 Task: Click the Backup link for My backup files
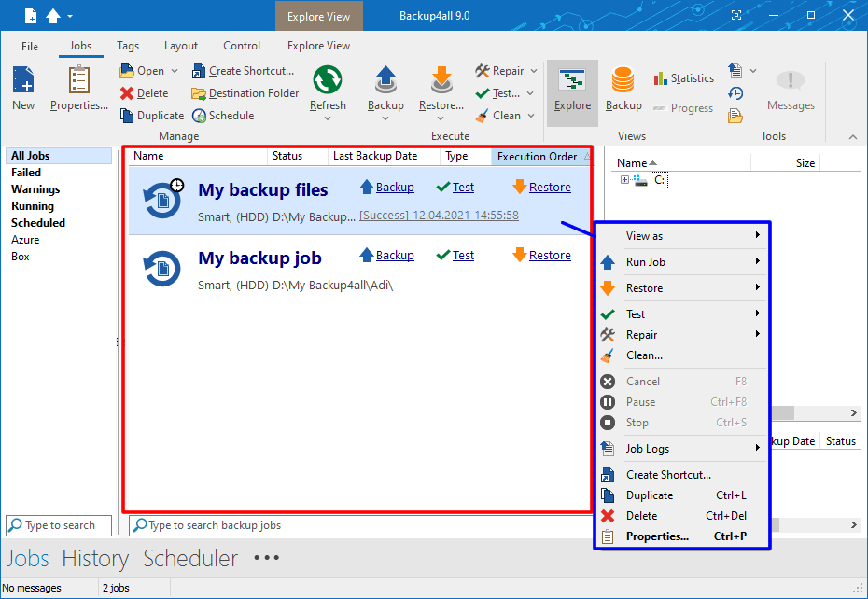[x=395, y=188]
